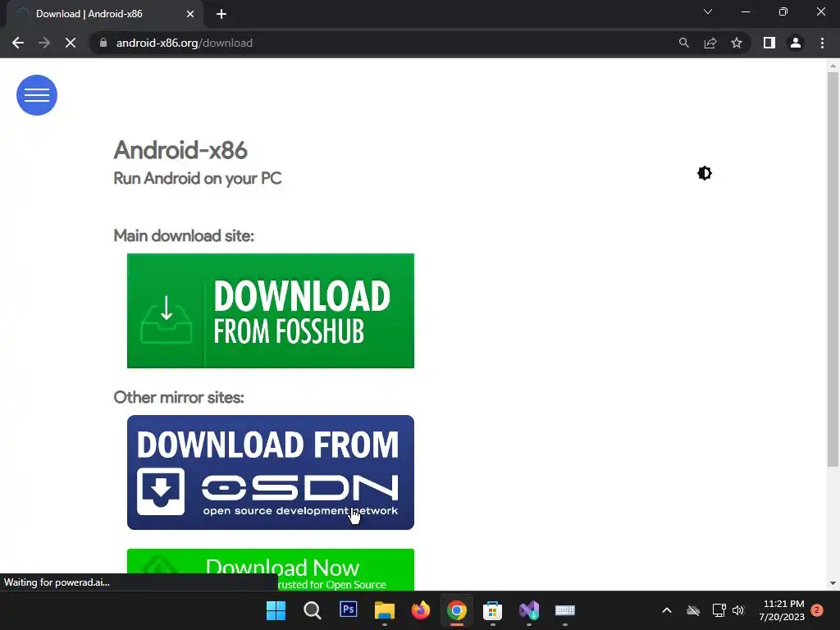Open Chrome three-dot menu

[x=822, y=43]
